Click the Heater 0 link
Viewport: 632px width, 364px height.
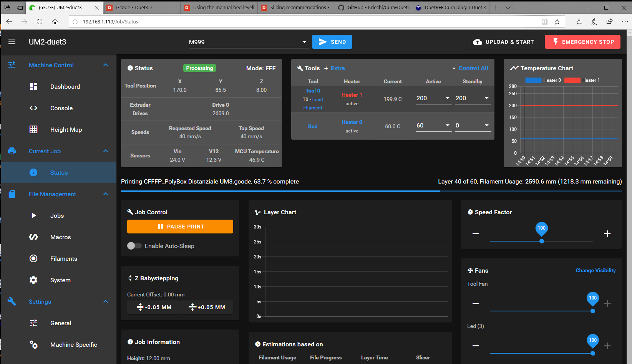coord(352,122)
